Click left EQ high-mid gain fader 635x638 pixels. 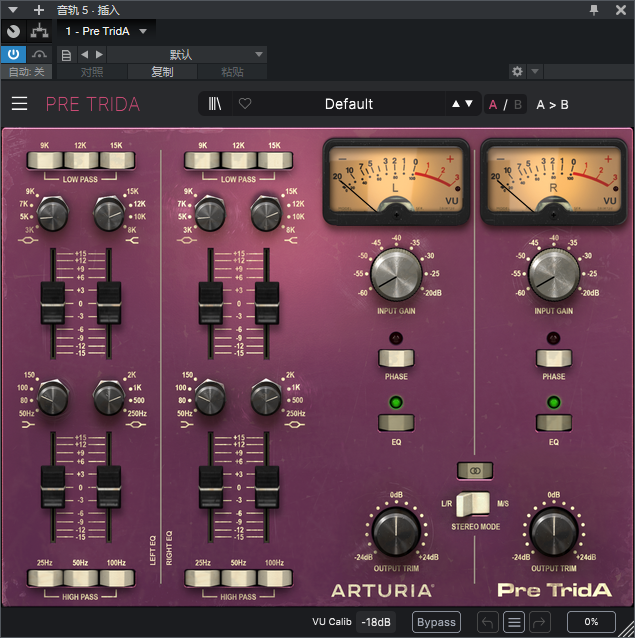point(53,303)
